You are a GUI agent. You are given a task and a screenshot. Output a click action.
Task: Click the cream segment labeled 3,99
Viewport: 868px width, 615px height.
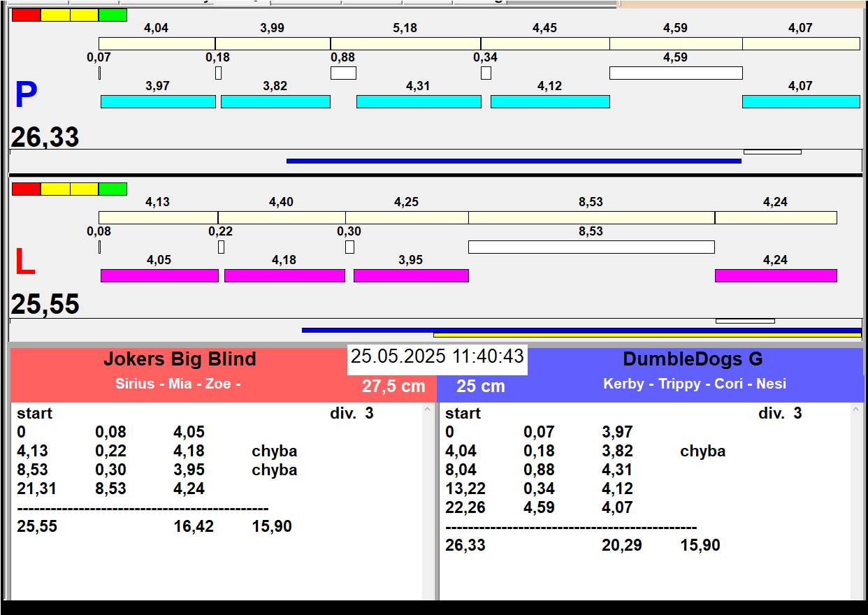273,43
